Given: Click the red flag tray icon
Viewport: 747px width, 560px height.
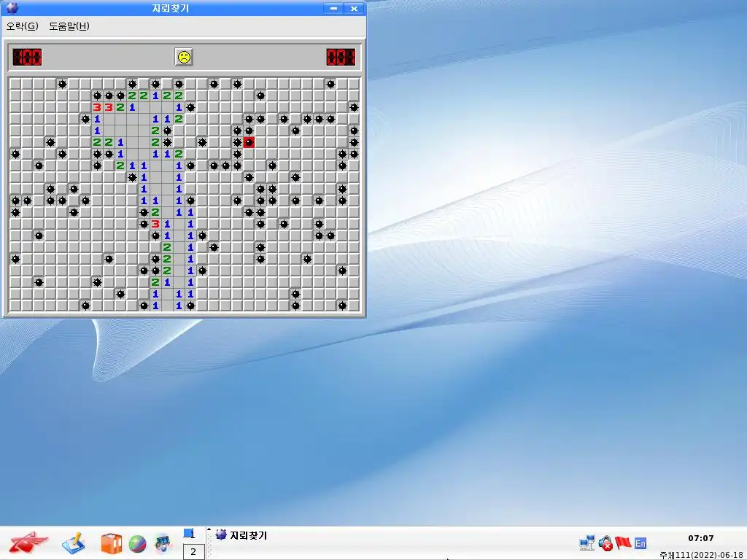Looking at the screenshot, I should 623,542.
